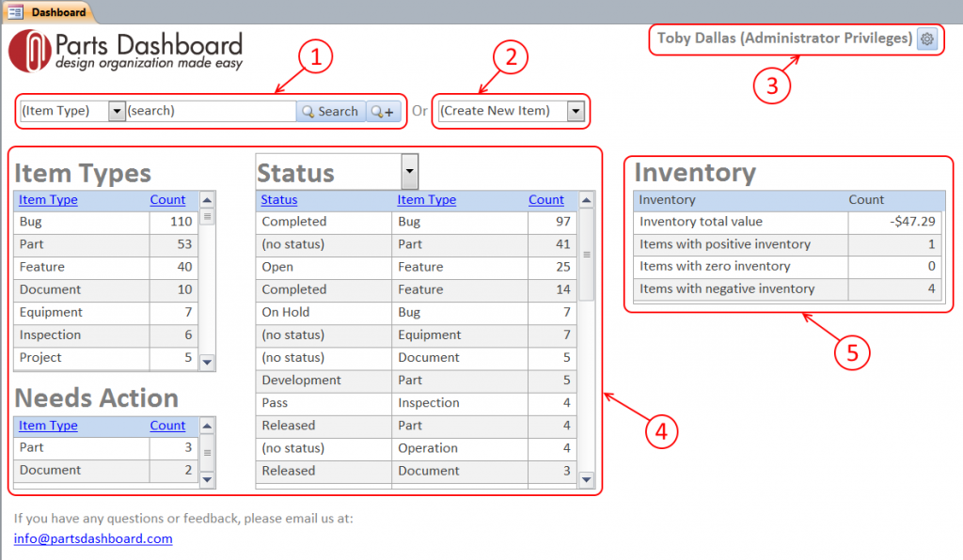Select the Bug row in Item Types
The image size is (963, 560).
click(83, 223)
